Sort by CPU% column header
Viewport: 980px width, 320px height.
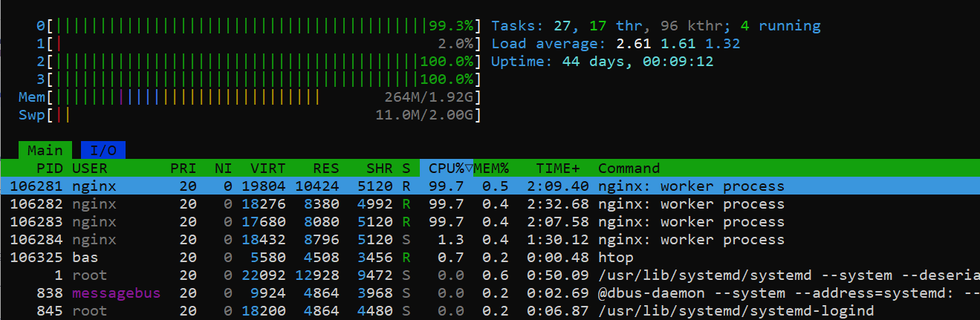pos(447,169)
